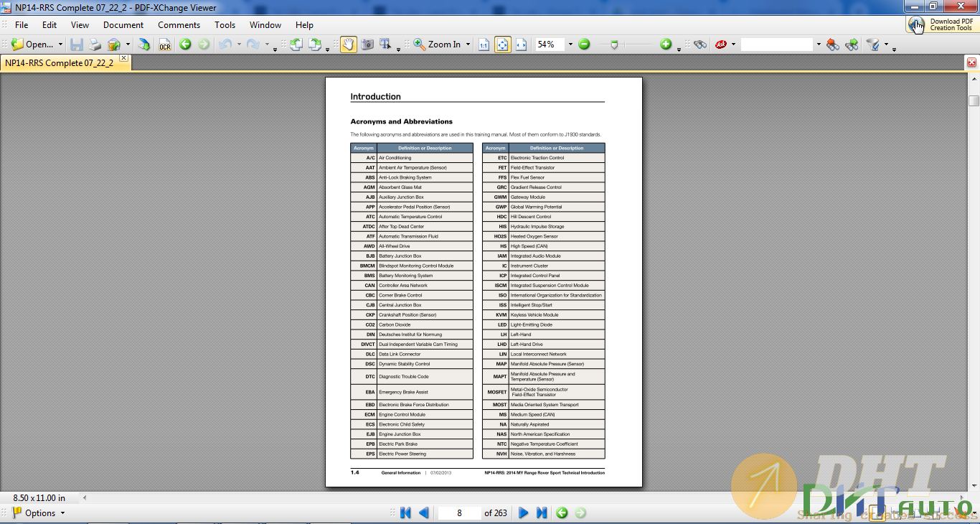The width and height of the screenshot is (980, 524).
Task: Click the Undo icon
Action: point(225,45)
